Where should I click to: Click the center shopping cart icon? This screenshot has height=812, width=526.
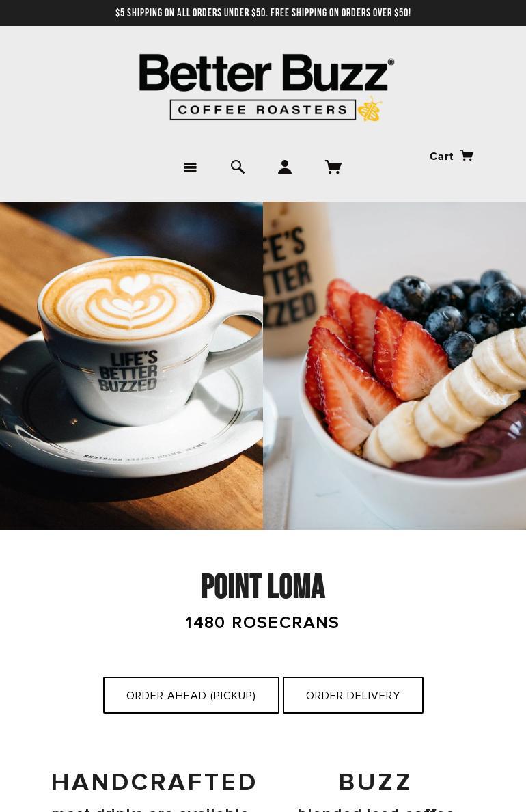(333, 167)
